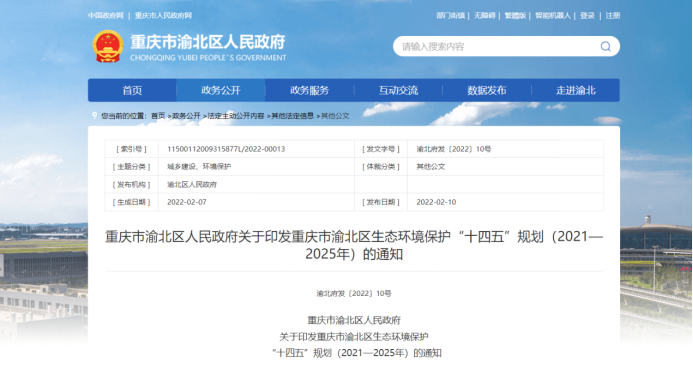Select publish date 2022-02-10
Viewport: 693px width, 367px height.
[x=436, y=202]
